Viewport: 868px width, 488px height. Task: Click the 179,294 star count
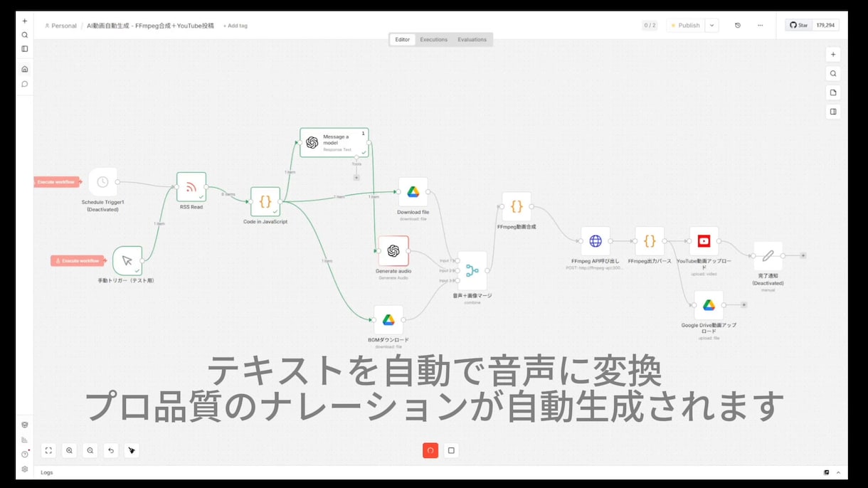pyautogui.click(x=826, y=25)
